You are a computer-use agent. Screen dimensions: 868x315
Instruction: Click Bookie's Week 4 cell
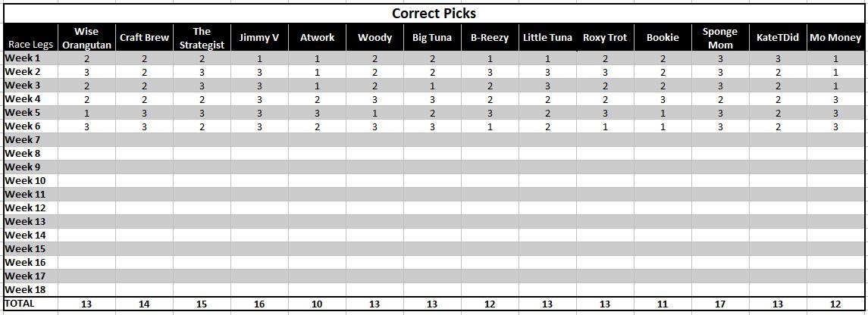click(x=663, y=99)
